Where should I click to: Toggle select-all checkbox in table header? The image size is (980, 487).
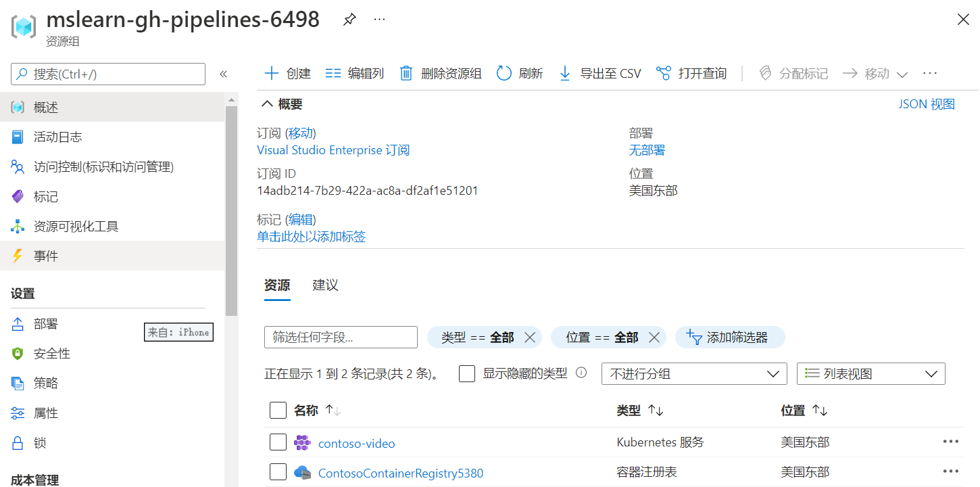coord(278,411)
